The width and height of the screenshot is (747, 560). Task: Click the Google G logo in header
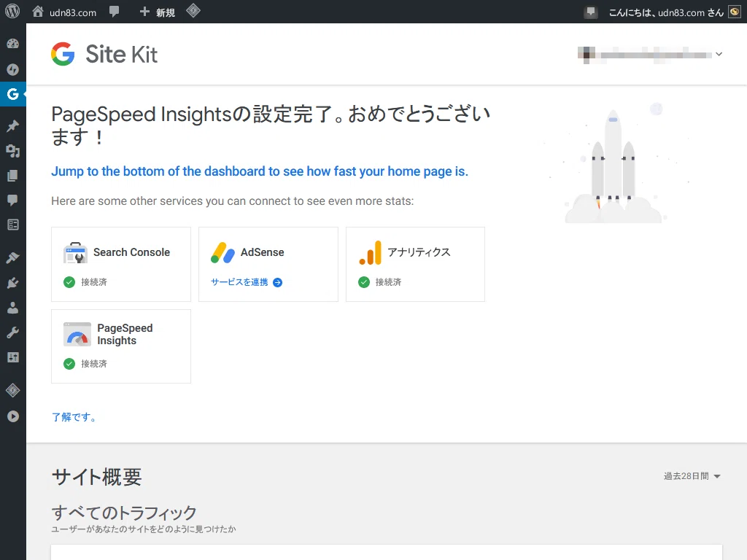point(63,54)
